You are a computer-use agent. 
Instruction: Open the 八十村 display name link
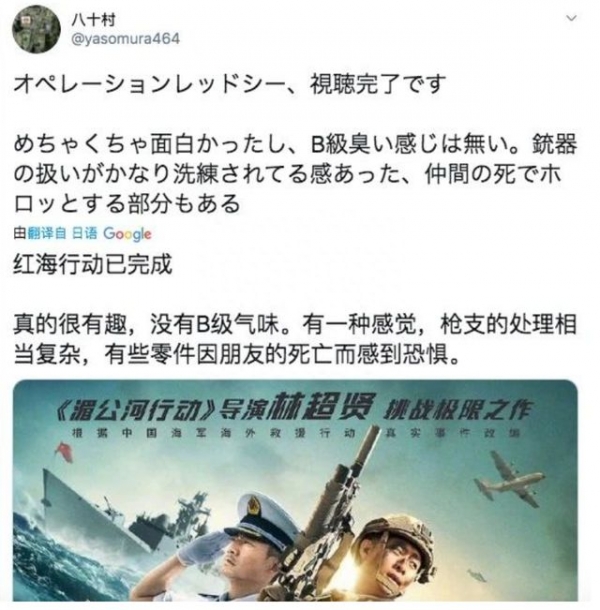click(93, 19)
